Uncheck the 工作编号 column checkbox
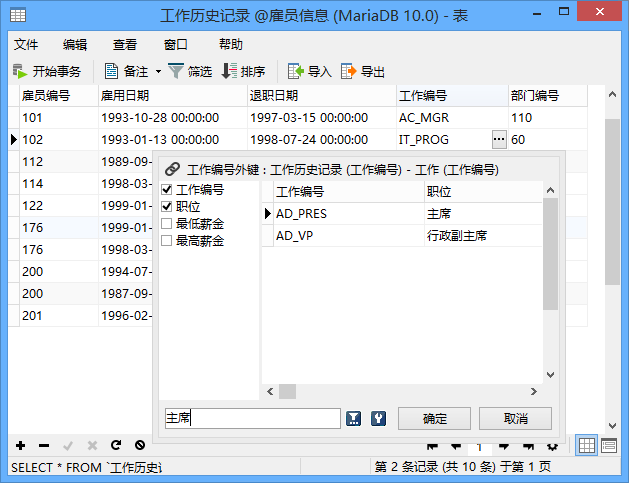This screenshot has height=483, width=629. (x=167, y=190)
